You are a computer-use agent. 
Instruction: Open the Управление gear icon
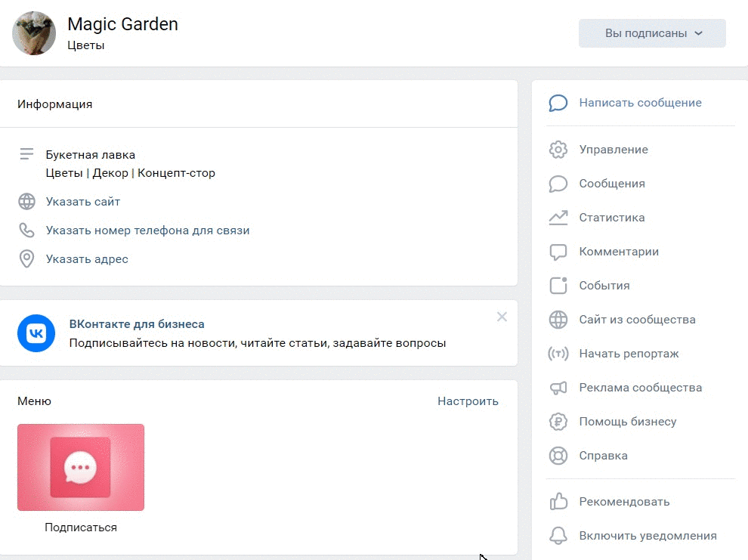pos(558,150)
